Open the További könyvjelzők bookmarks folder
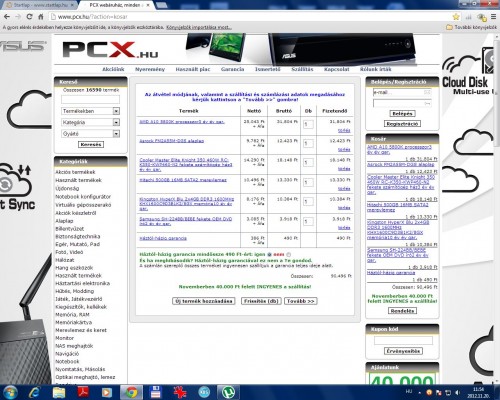 click(x=471, y=27)
